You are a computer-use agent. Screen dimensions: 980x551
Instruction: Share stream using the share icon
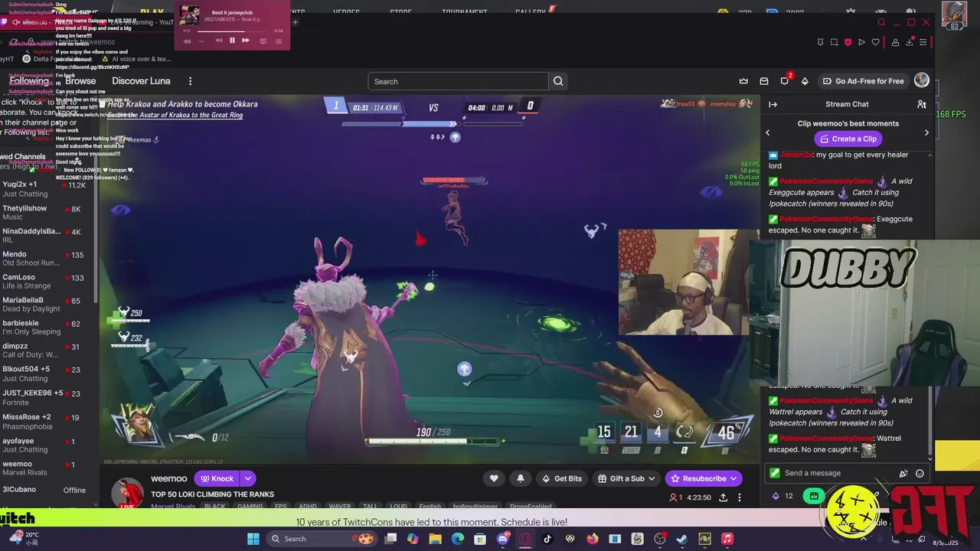(723, 497)
